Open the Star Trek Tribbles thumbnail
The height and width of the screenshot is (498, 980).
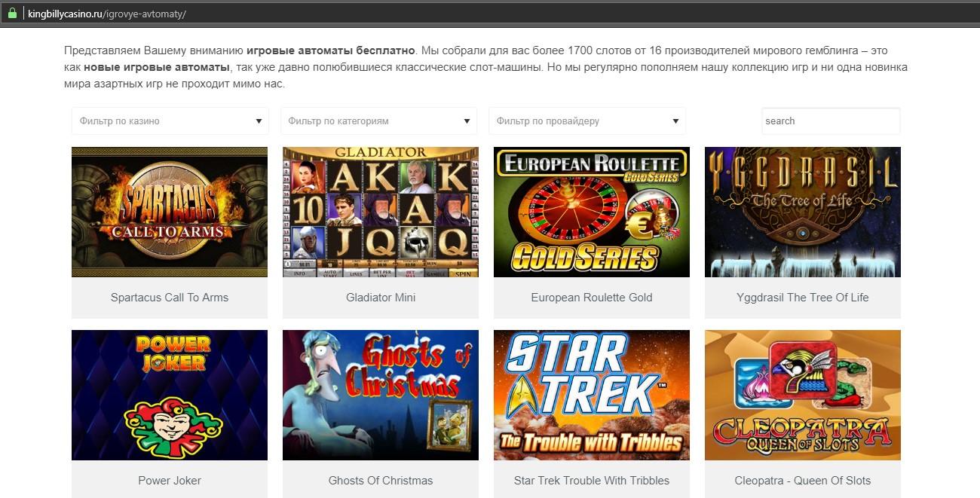point(592,395)
